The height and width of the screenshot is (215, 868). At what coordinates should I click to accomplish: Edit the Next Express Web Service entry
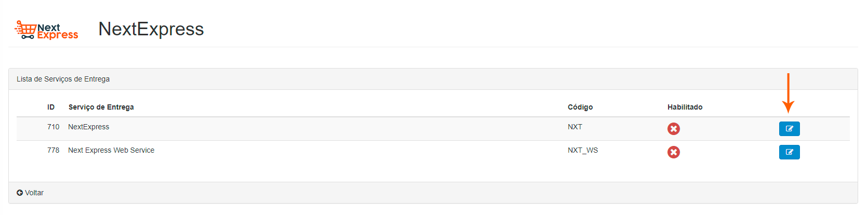789,152
